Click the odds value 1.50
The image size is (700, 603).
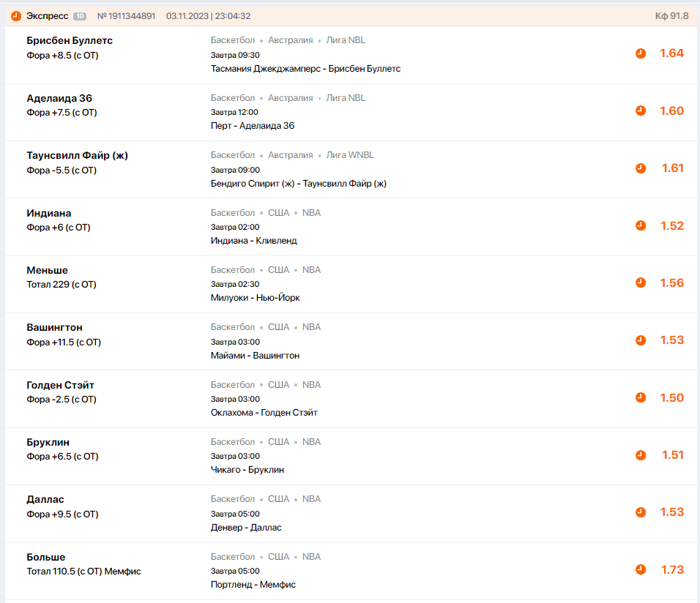click(x=672, y=397)
